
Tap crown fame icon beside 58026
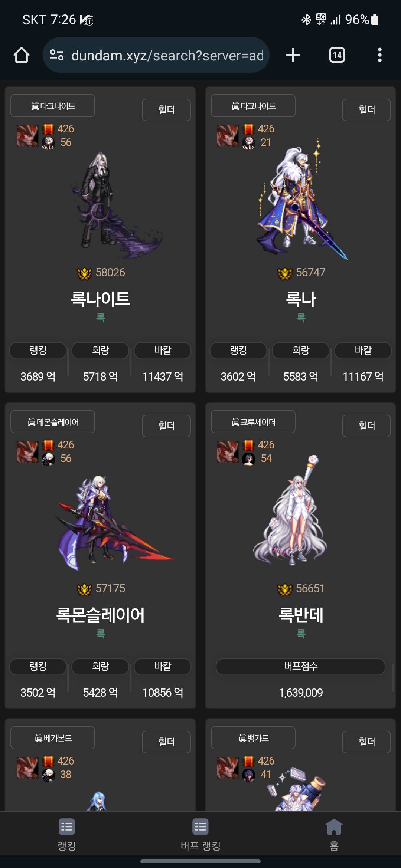84,273
